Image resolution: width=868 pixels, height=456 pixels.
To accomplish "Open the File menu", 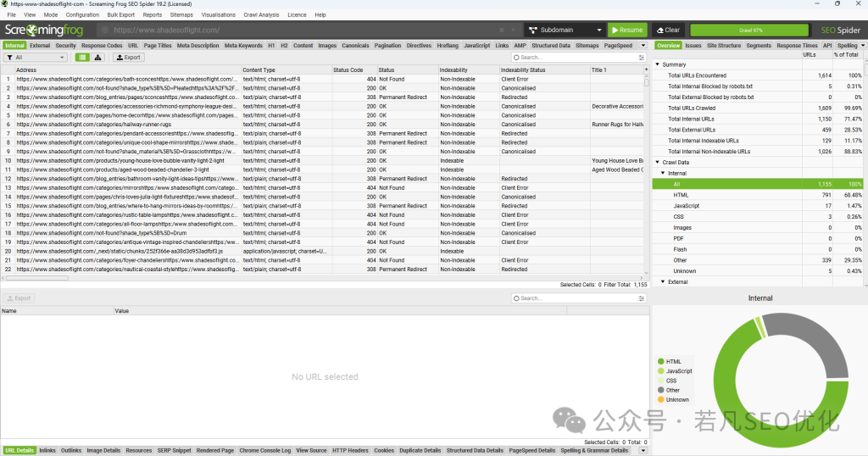I will pyautogui.click(x=11, y=15).
